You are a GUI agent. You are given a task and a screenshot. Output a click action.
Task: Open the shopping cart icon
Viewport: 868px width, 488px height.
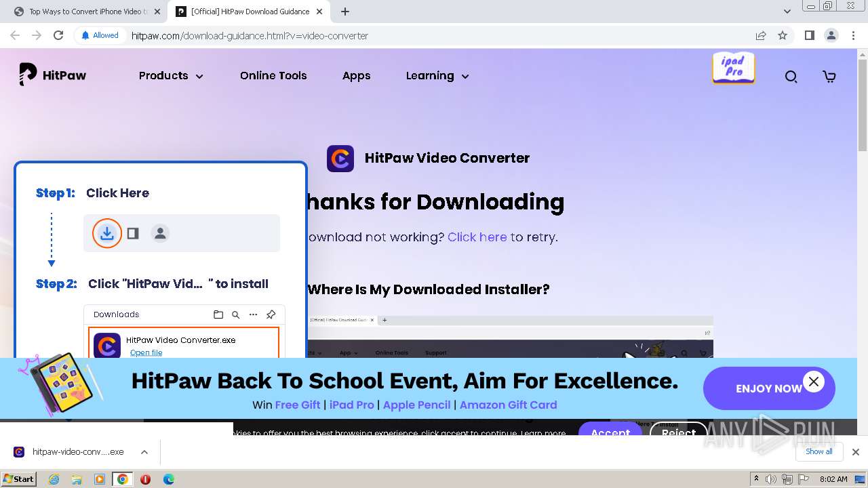[829, 77]
